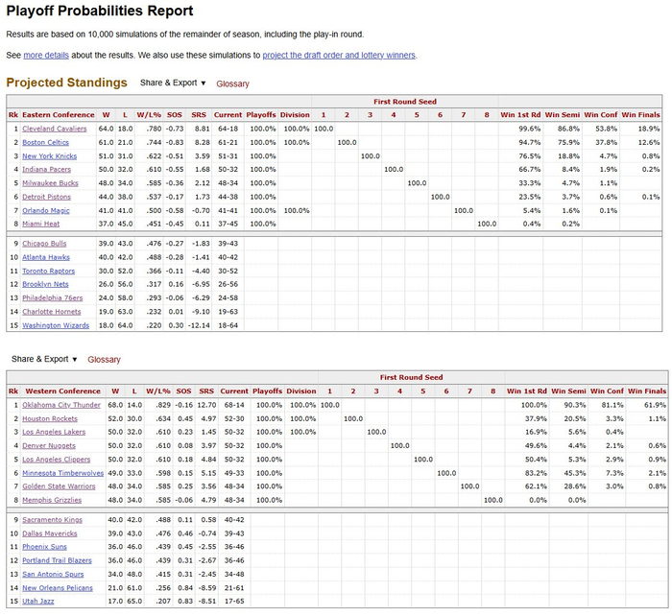This screenshot has height=616, width=672.
Task: Open Los Angeles Lakers link
Action: 54,432
